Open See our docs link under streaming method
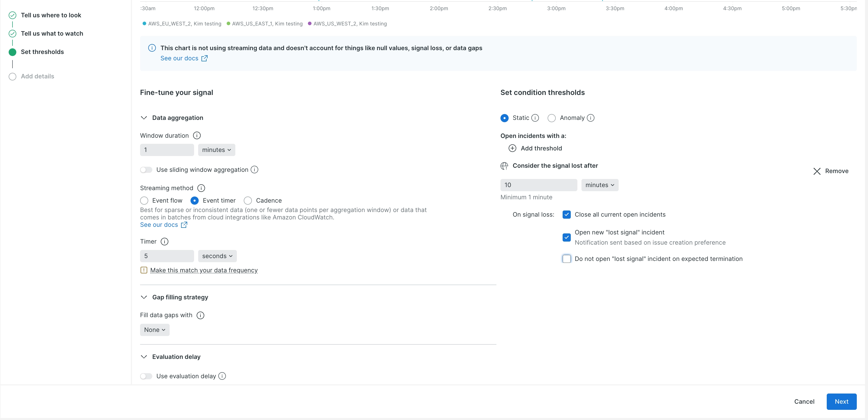Image resolution: width=868 pixels, height=420 pixels. (159, 225)
